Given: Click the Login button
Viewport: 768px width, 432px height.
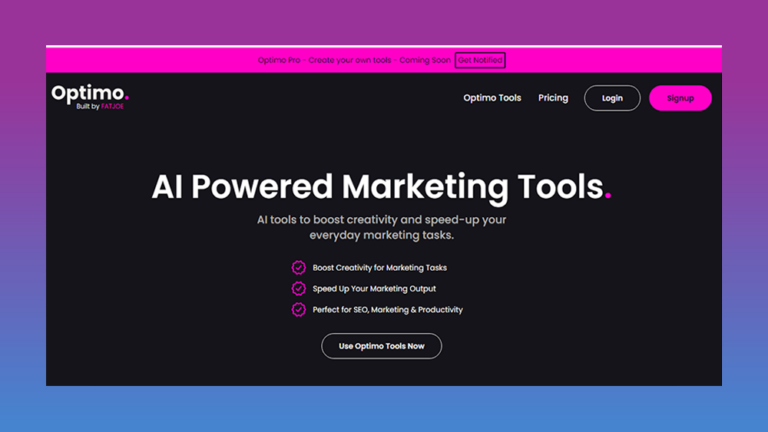Looking at the screenshot, I should point(612,98).
